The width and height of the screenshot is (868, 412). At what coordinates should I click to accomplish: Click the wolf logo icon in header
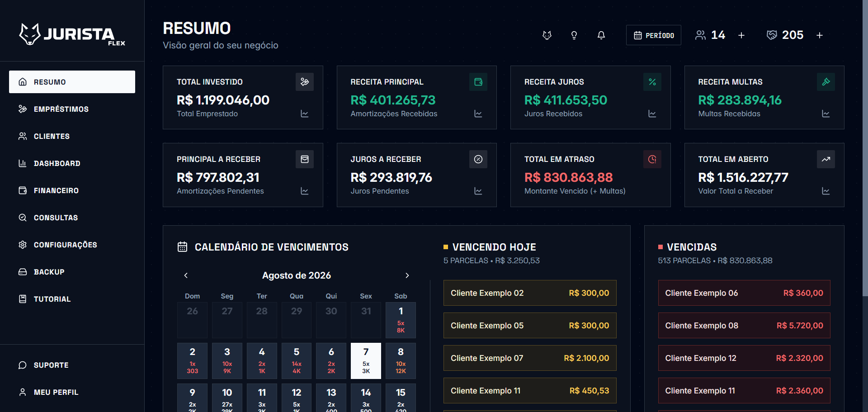pyautogui.click(x=547, y=35)
